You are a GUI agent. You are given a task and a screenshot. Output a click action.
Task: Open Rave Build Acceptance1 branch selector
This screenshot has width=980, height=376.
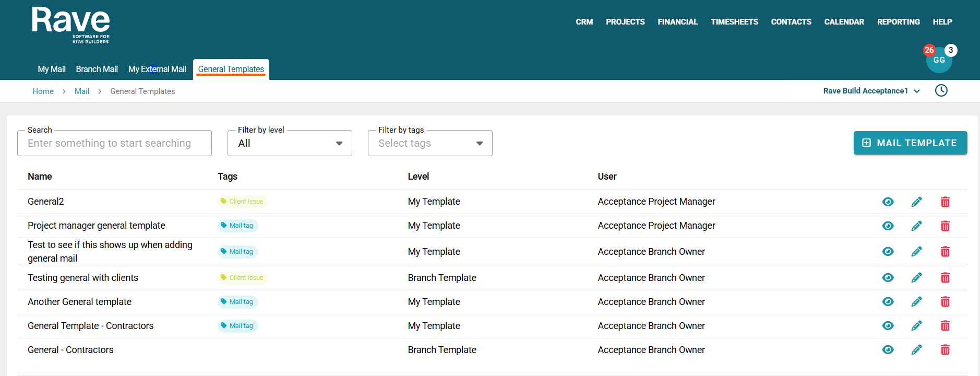(871, 91)
